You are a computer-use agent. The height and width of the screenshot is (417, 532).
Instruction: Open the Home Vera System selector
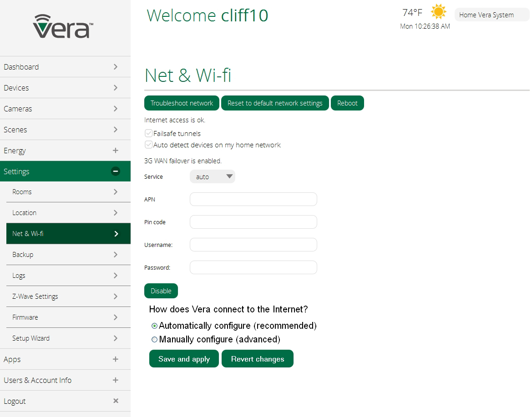[x=491, y=15]
